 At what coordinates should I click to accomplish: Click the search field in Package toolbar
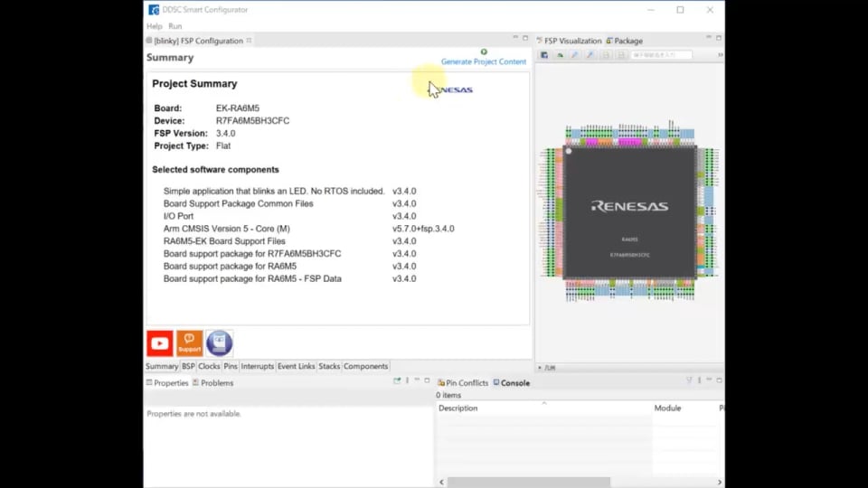pyautogui.click(x=662, y=55)
